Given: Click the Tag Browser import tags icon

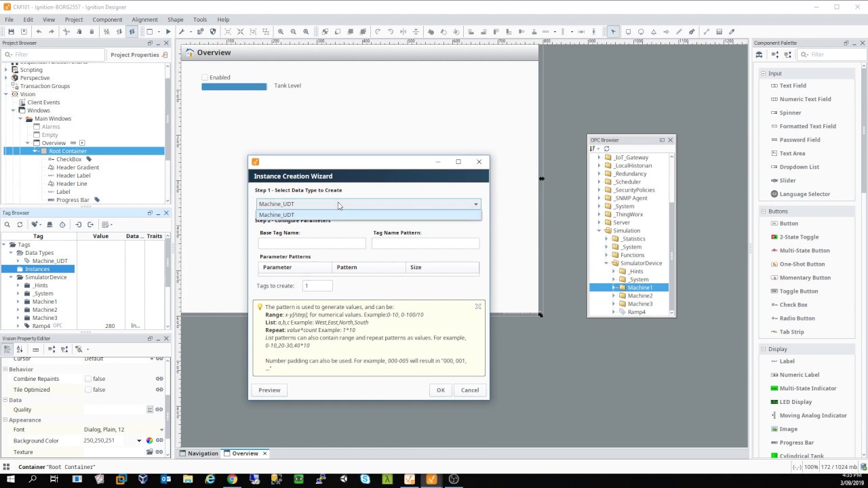Looking at the screenshot, I should click(x=79, y=224).
